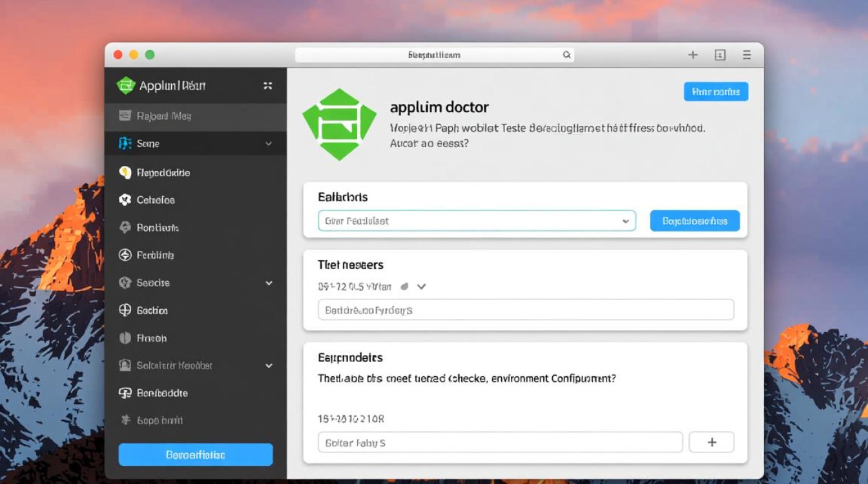Collapse the sidebar using the double-arrow icon
Image resolution: width=868 pixels, height=484 pixels.
(x=267, y=85)
